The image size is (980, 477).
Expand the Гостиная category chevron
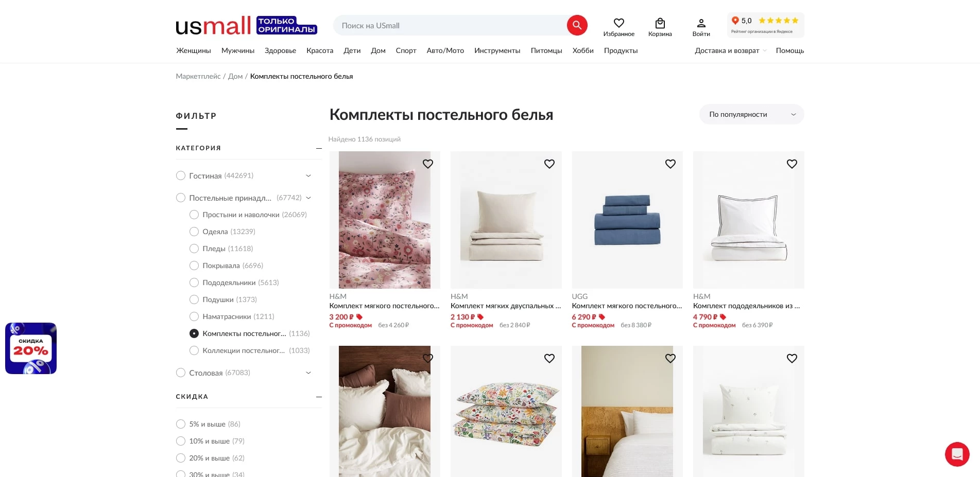[x=308, y=175]
